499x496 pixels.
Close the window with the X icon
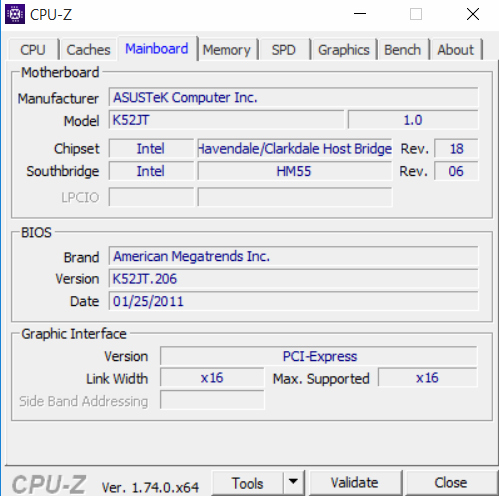[473, 14]
